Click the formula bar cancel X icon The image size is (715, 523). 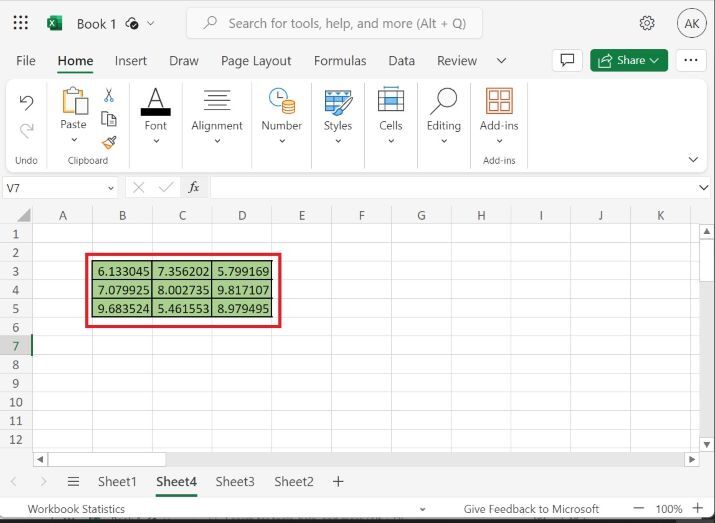point(139,187)
